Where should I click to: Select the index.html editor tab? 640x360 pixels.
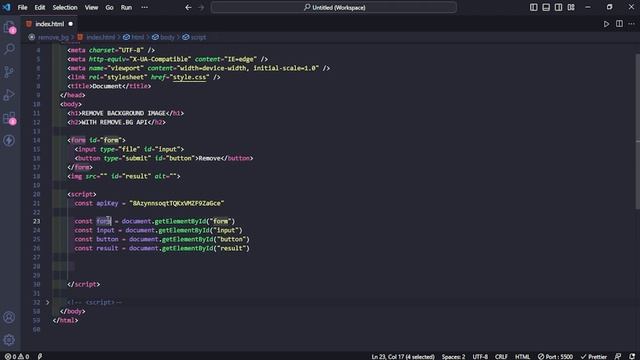click(49, 24)
